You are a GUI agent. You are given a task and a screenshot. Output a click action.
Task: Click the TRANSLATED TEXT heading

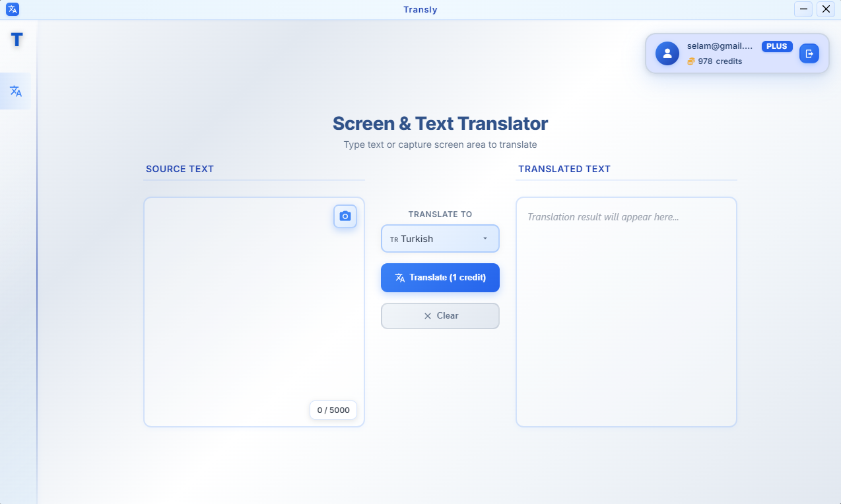564,169
